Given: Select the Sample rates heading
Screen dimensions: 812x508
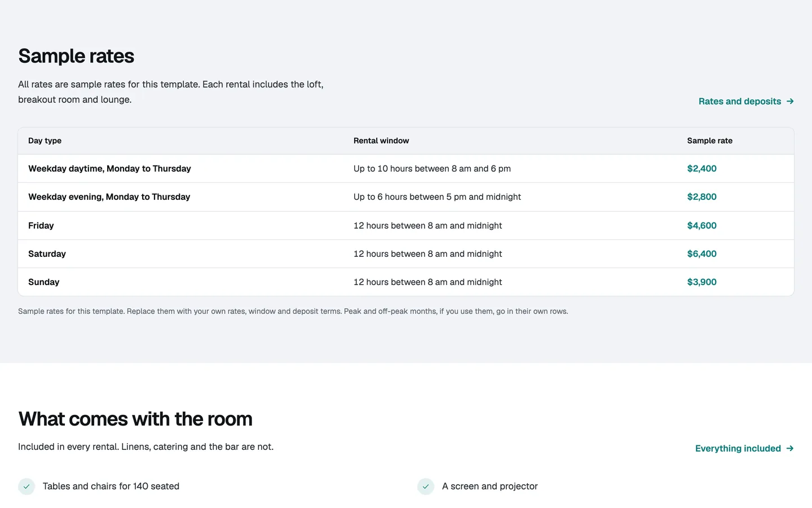Looking at the screenshot, I should click(x=76, y=56).
